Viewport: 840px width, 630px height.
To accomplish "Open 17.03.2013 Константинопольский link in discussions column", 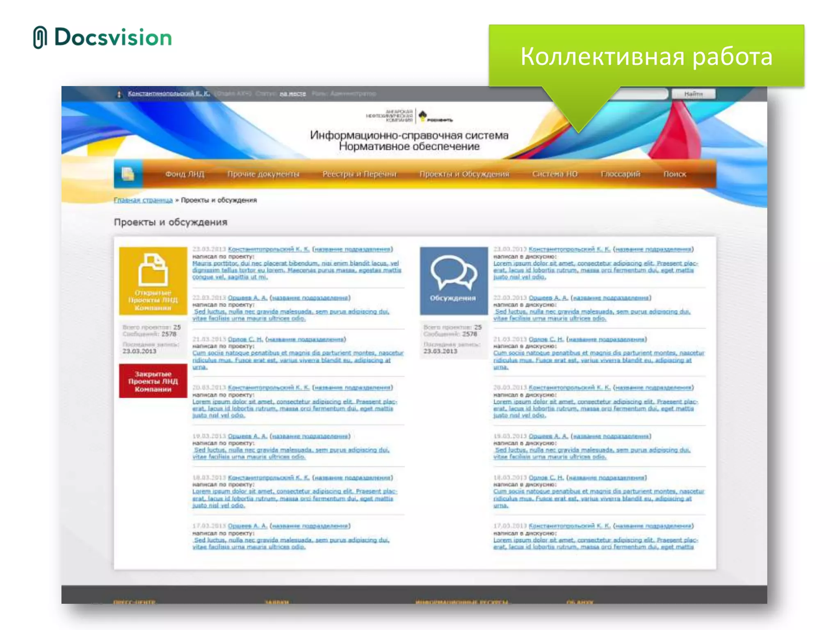I will [x=569, y=526].
